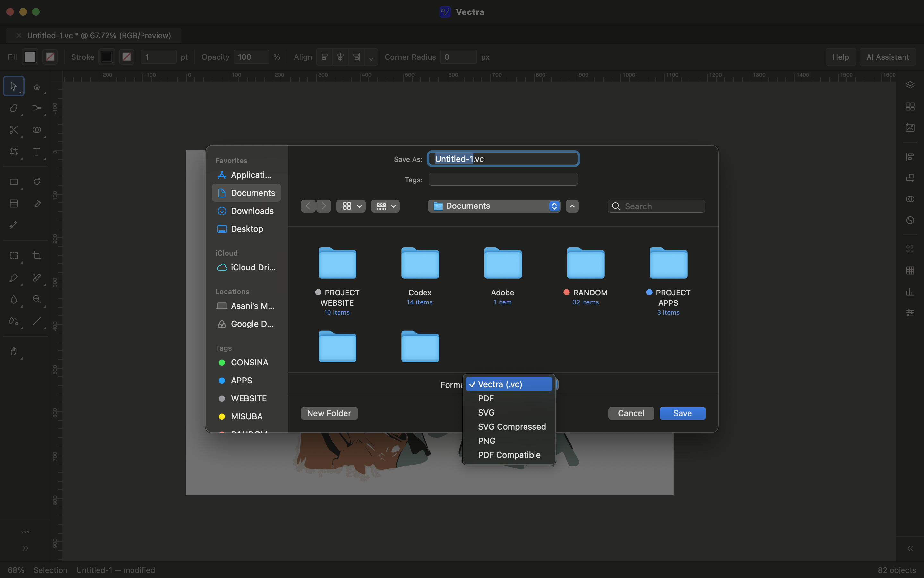Select the Scissors tool
924x578 pixels.
point(14,130)
